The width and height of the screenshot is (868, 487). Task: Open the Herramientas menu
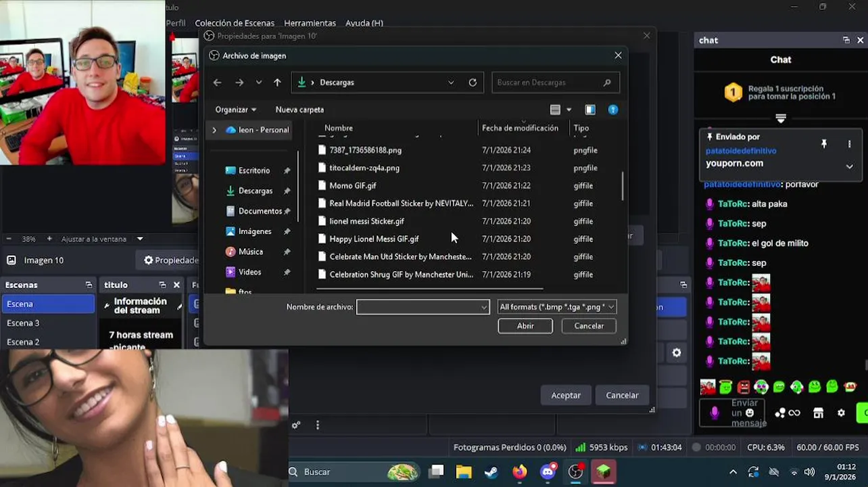click(x=310, y=23)
